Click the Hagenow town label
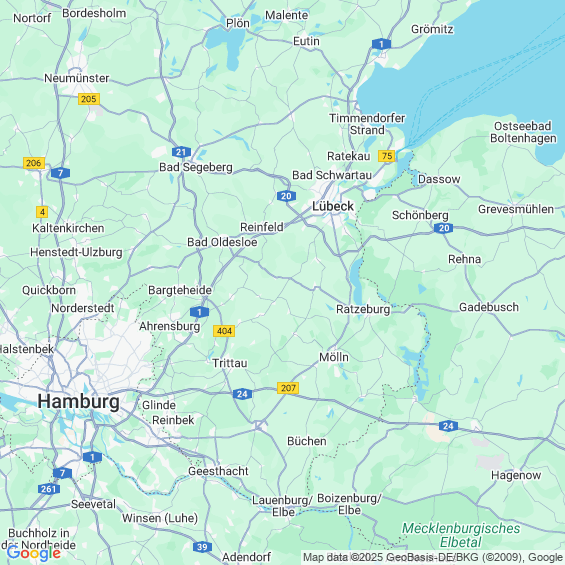565x565 pixels. pyautogui.click(x=516, y=475)
